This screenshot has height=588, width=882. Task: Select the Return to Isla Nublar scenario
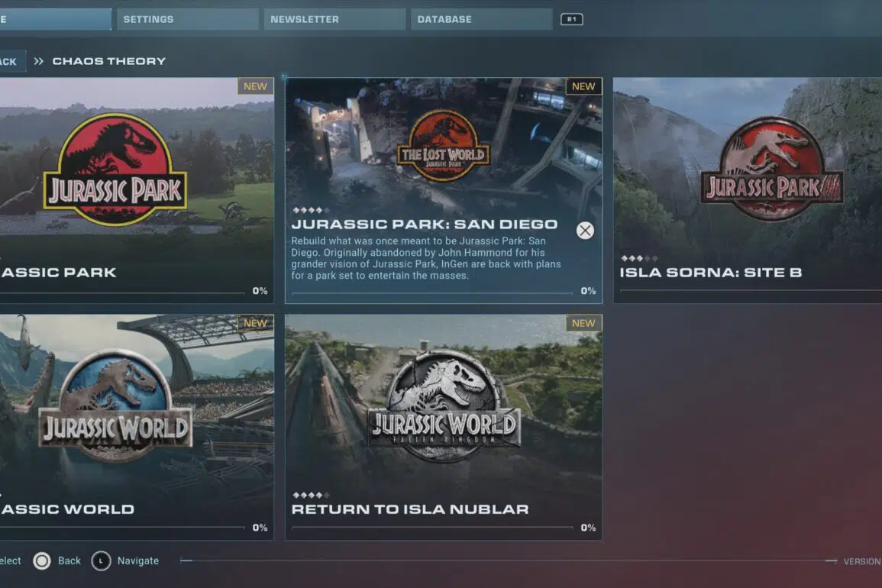coord(443,427)
